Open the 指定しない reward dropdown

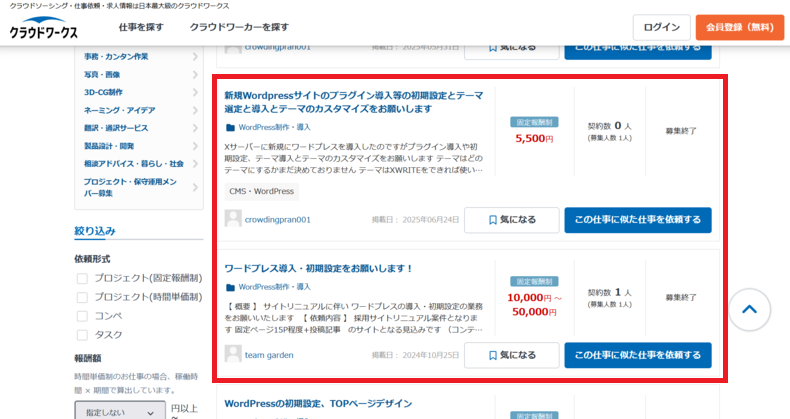coord(120,411)
